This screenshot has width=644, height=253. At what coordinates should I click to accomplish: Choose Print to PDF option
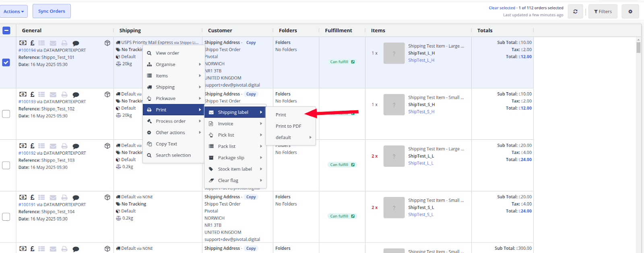pyautogui.click(x=291, y=126)
